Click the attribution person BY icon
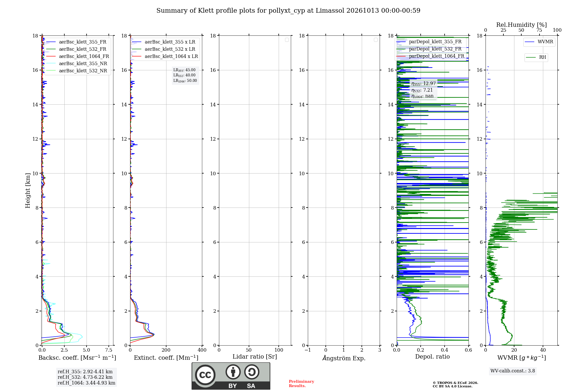 click(x=233, y=372)
